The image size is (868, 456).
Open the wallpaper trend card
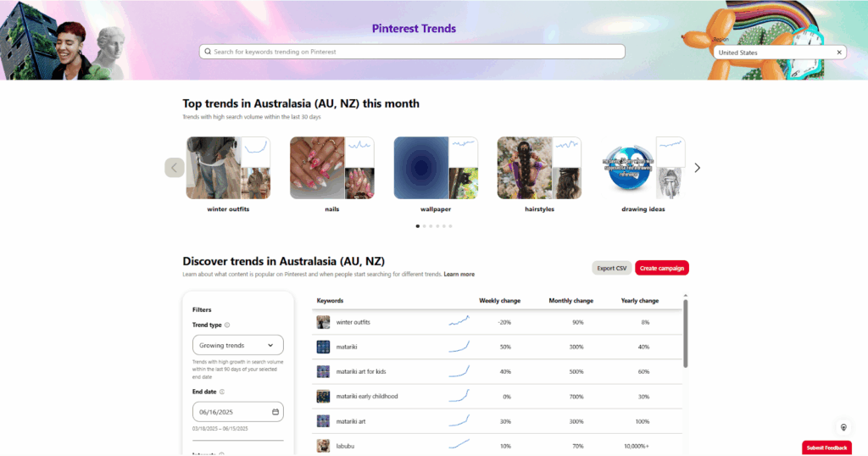436,175
